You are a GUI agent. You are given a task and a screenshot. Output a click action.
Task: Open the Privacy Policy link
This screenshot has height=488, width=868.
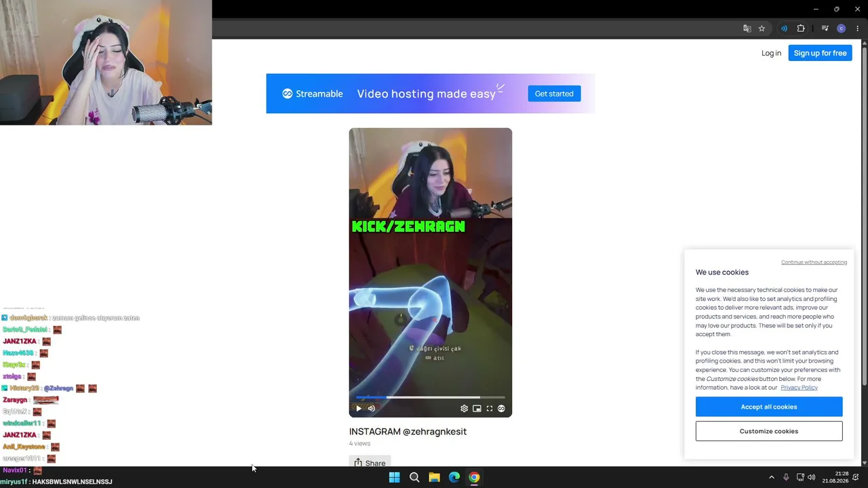(x=799, y=388)
